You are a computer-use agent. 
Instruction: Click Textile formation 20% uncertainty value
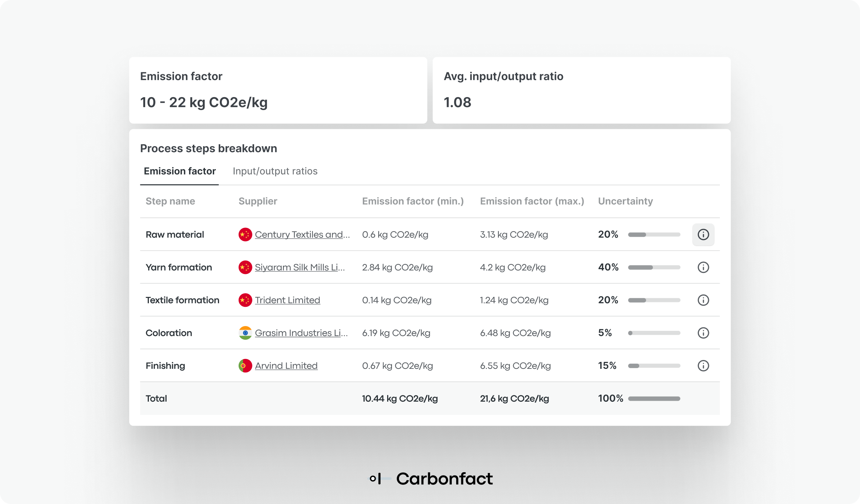tap(608, 300)
